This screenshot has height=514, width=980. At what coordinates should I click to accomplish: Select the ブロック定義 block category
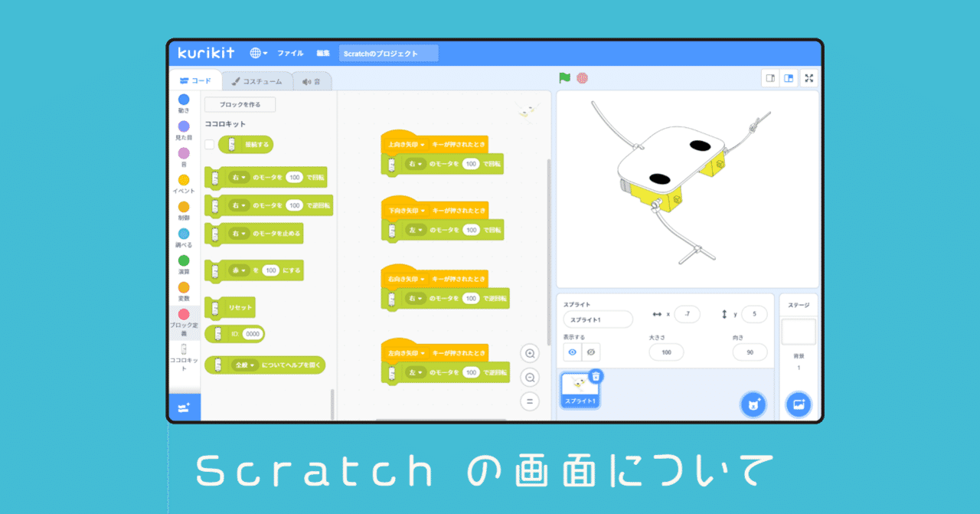point(184,322)
